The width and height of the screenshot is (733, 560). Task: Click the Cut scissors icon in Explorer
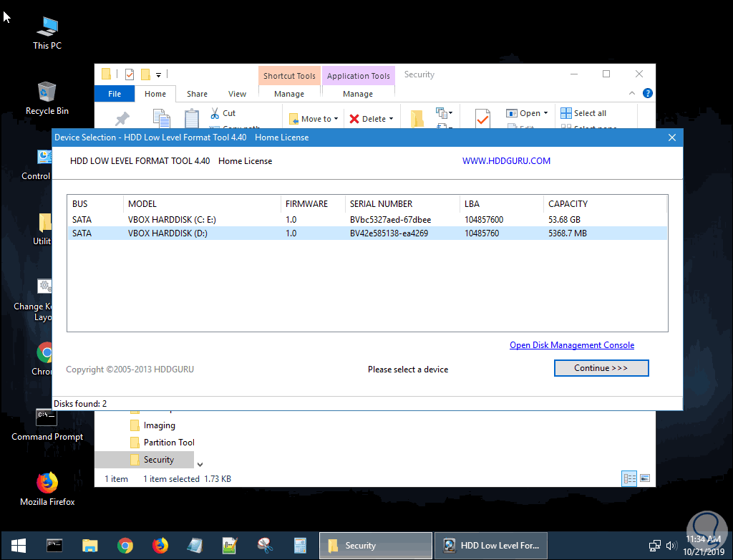click(x=215, y=113)
